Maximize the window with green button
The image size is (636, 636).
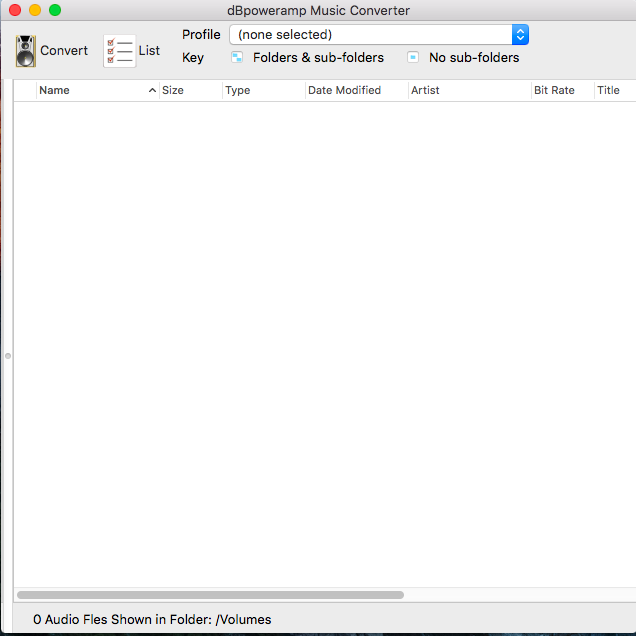pyautogui.click(x=54, y=10)
